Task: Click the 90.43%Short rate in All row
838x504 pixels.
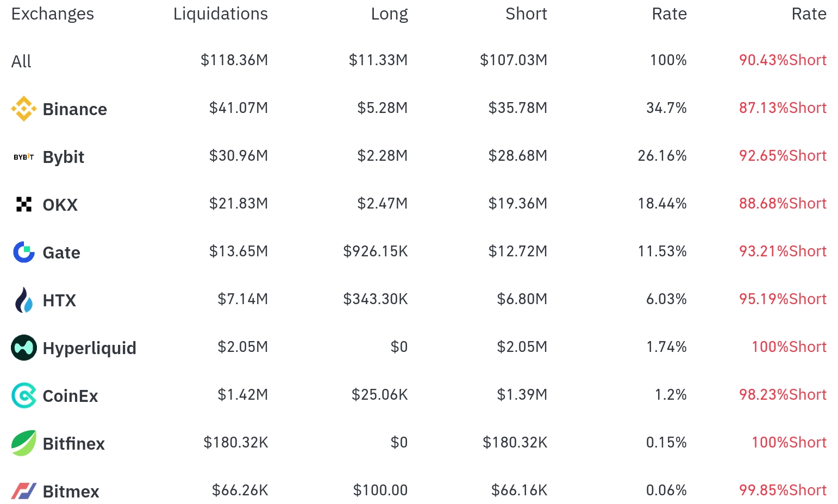Action: click(x=783, y=60)
